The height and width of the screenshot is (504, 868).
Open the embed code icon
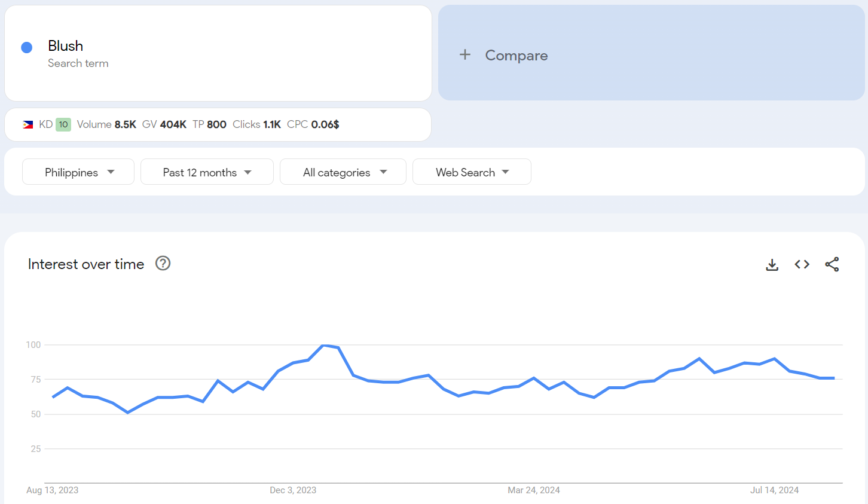tap(802, 264)
